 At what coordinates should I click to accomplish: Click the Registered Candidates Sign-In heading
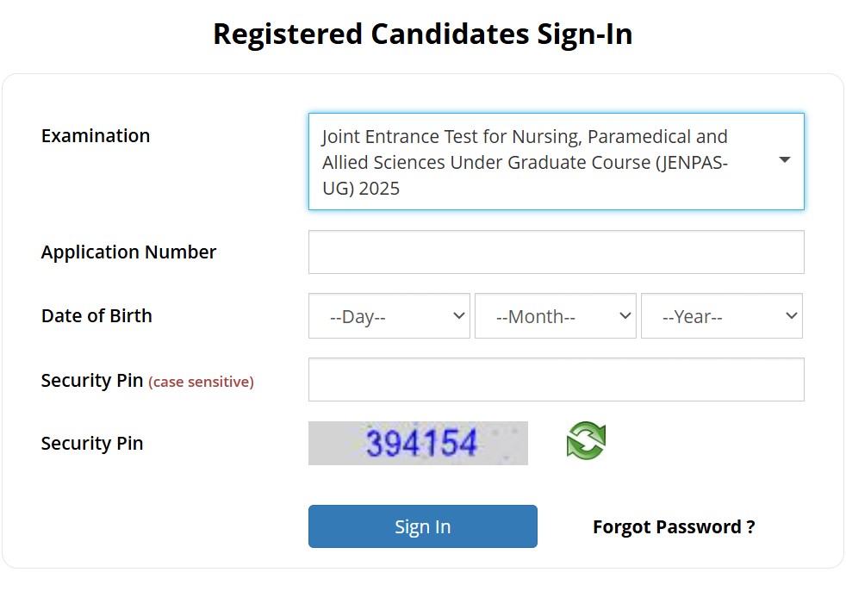click(x=422, y=34)
